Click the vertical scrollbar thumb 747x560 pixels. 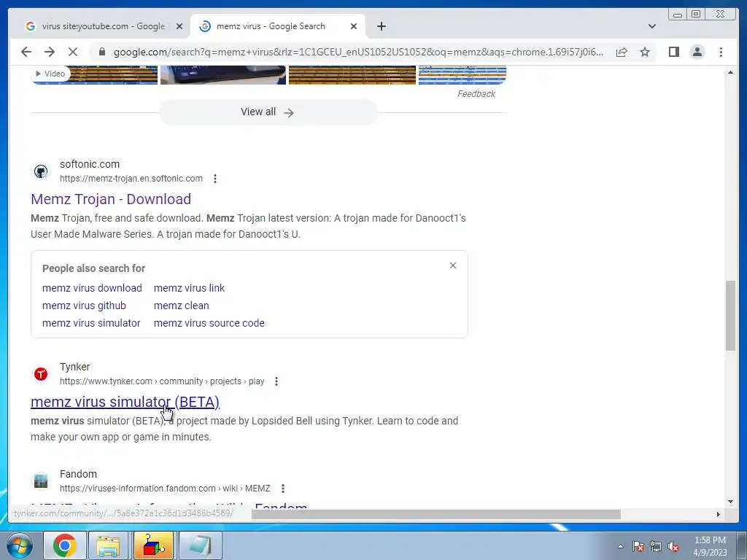pos(730,316)
